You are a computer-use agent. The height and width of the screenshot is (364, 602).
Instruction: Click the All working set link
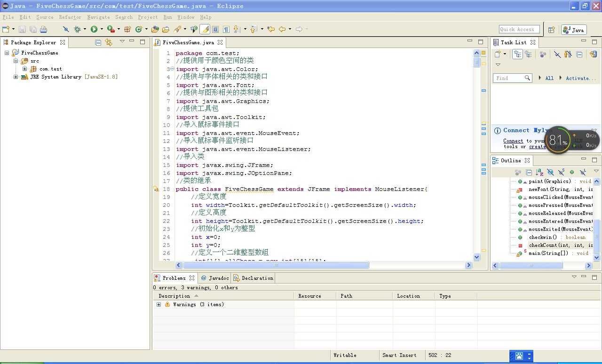point(549,78)
